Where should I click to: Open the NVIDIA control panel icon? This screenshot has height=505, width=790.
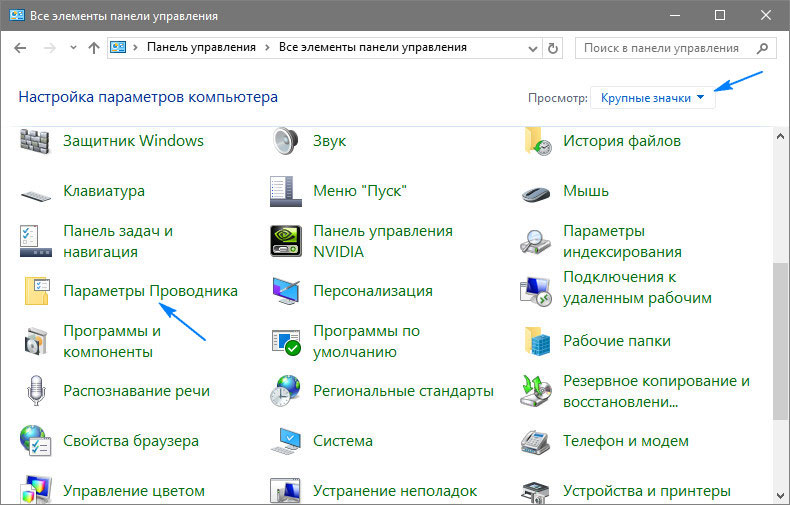(286, 241)
